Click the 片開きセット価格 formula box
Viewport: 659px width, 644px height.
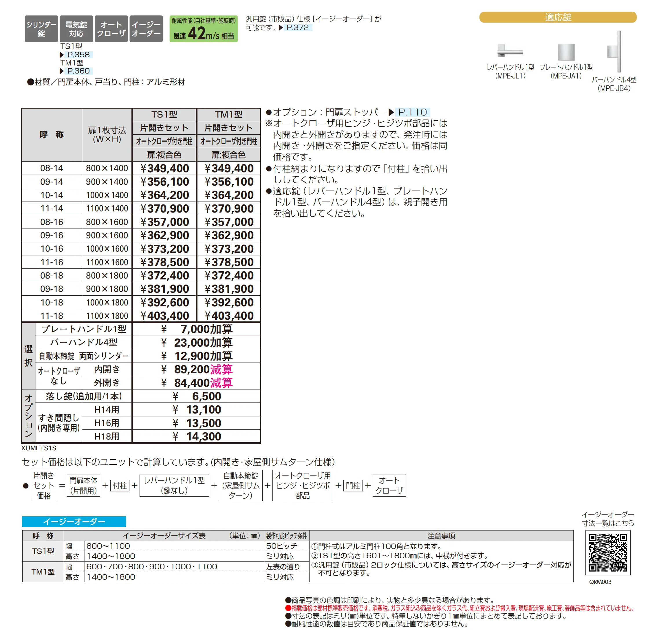point(44,486)
